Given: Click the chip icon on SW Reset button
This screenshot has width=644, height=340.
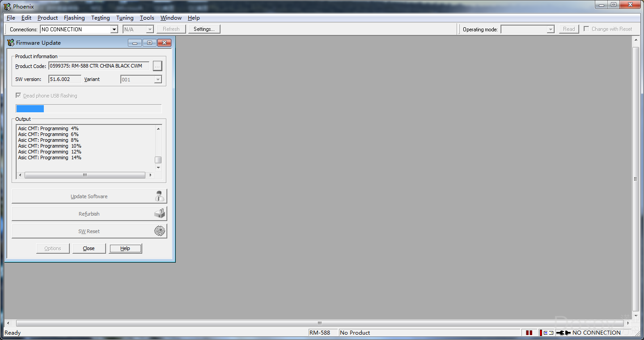Looking at the screenshot, I should click(x=160, y=231).
